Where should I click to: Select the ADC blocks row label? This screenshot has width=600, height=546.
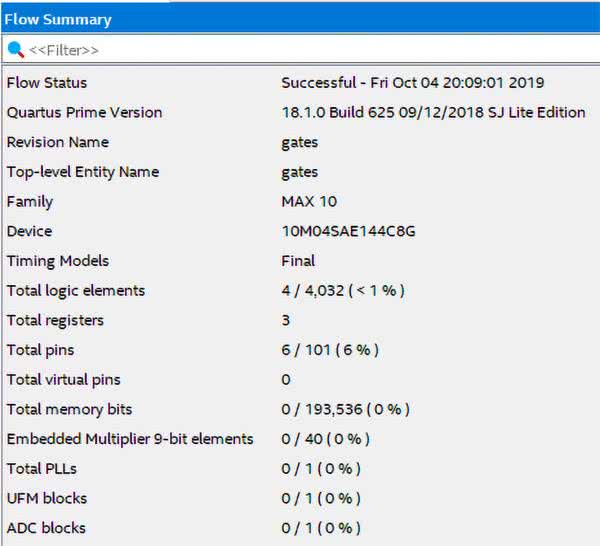pos(46,528)
